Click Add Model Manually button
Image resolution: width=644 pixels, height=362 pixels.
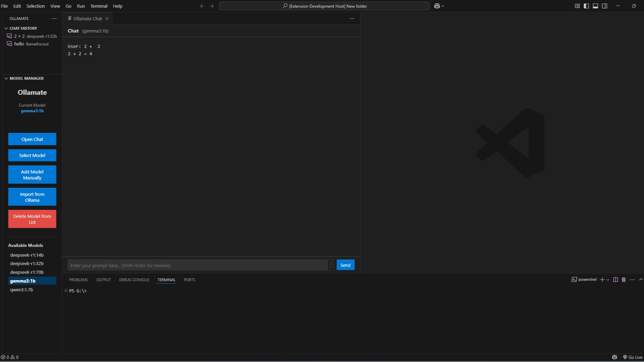pos(32,175)
